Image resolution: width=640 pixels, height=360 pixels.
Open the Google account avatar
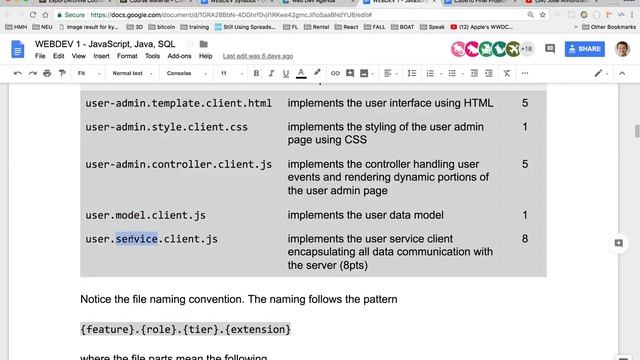[622, 49]
